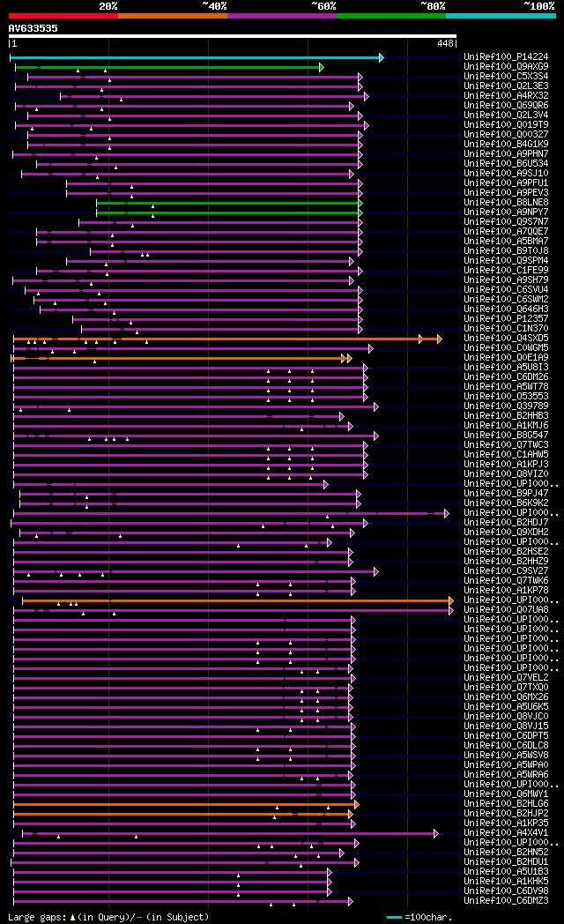
Task: Select the UniRef100_B9T0J8 label
Action: (x=506, y=250)
